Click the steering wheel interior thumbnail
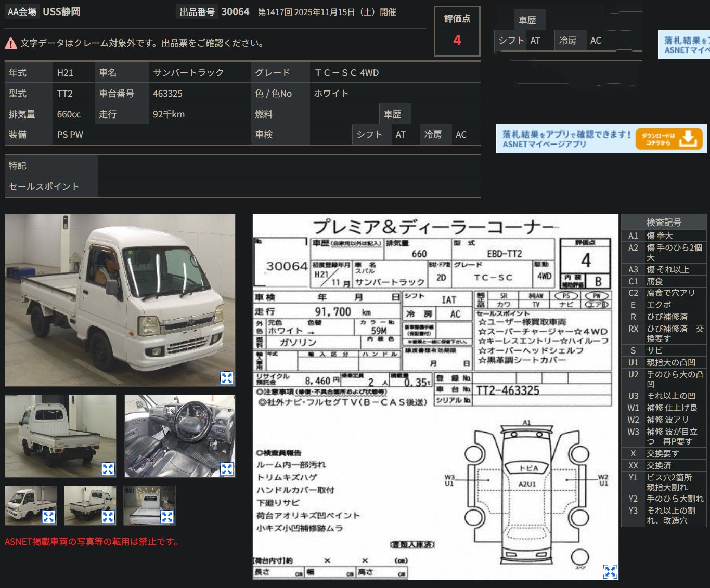This screenshot has width=710, height=588. coord(179,436)
